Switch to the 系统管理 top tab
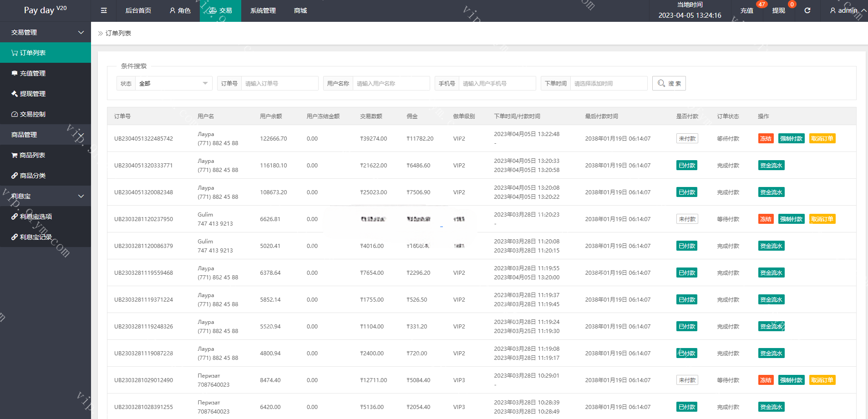Viewport: 868px width, 419px height. [263, 10]
